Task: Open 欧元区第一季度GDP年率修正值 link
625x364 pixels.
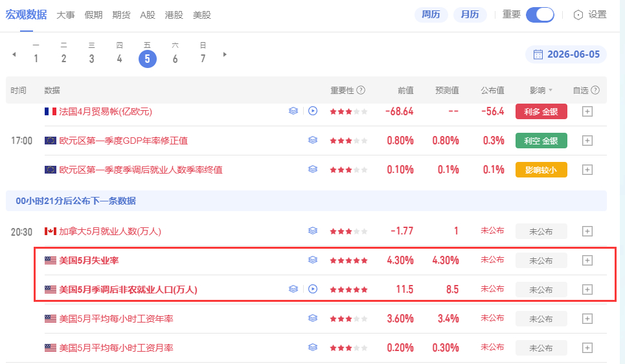Action: (124, 141)
